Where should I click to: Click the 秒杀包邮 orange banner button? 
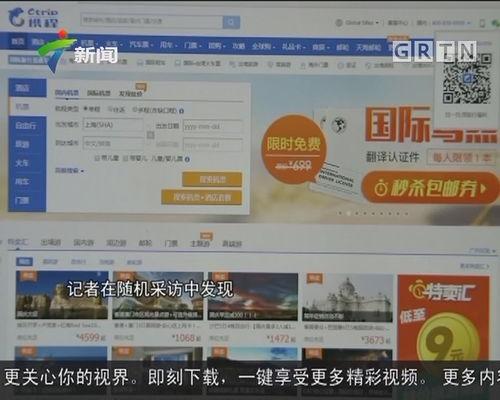[x=430, y=188]
